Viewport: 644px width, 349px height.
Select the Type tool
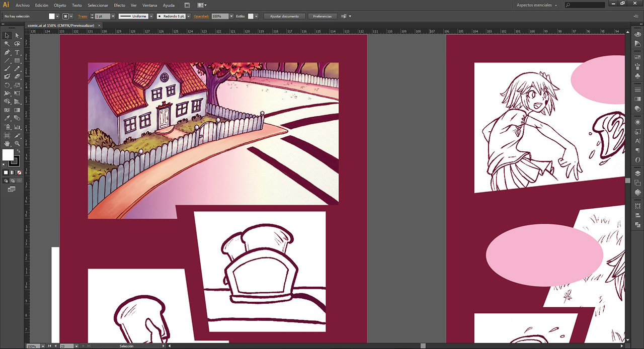17,52
